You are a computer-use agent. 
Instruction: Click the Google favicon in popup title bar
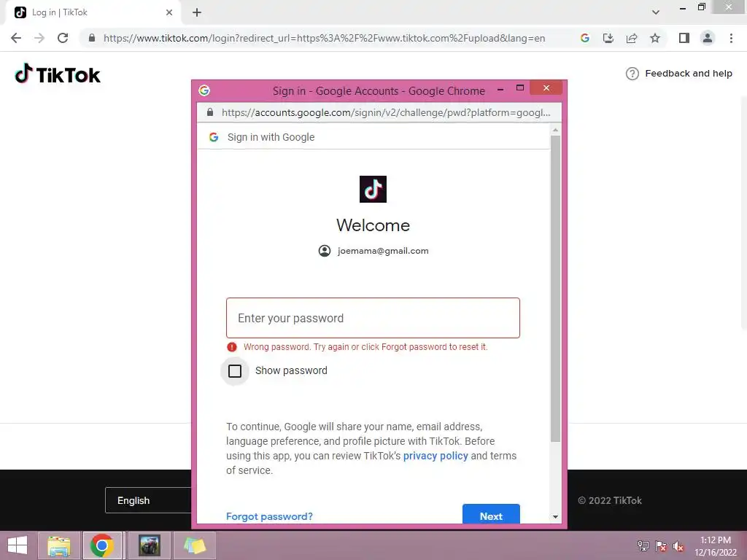pyautogui.click(x=204, y=90)
